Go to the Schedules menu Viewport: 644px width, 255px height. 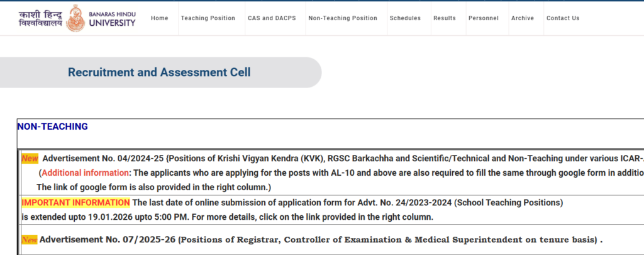coord(405,18)
